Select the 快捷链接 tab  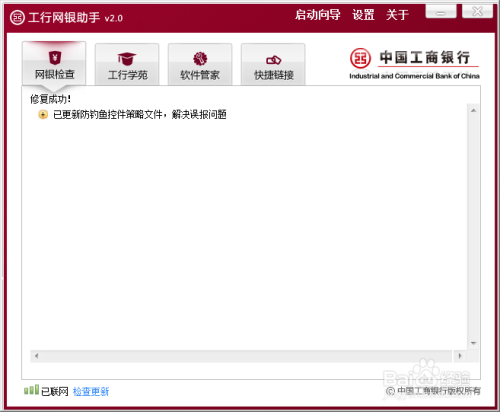(x=273, y=64)
